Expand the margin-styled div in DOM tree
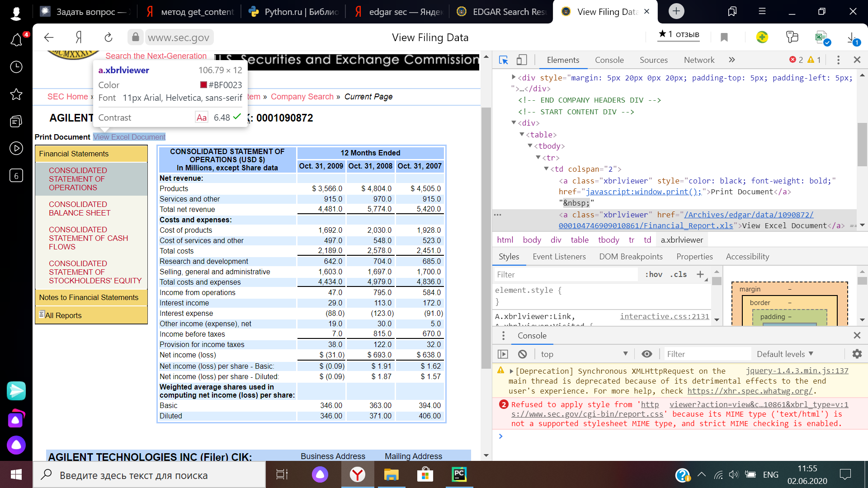868x488 pixels. (514, 77)
